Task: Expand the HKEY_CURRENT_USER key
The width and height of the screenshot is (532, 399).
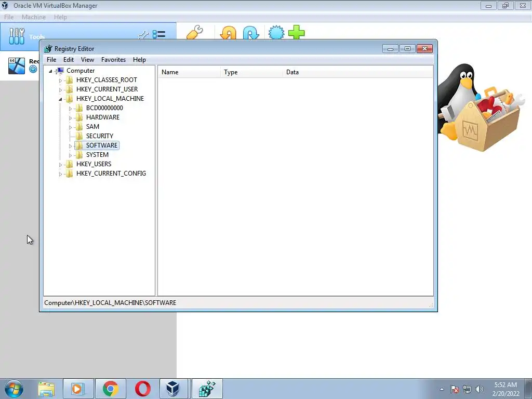Action: tap(60, 90)
